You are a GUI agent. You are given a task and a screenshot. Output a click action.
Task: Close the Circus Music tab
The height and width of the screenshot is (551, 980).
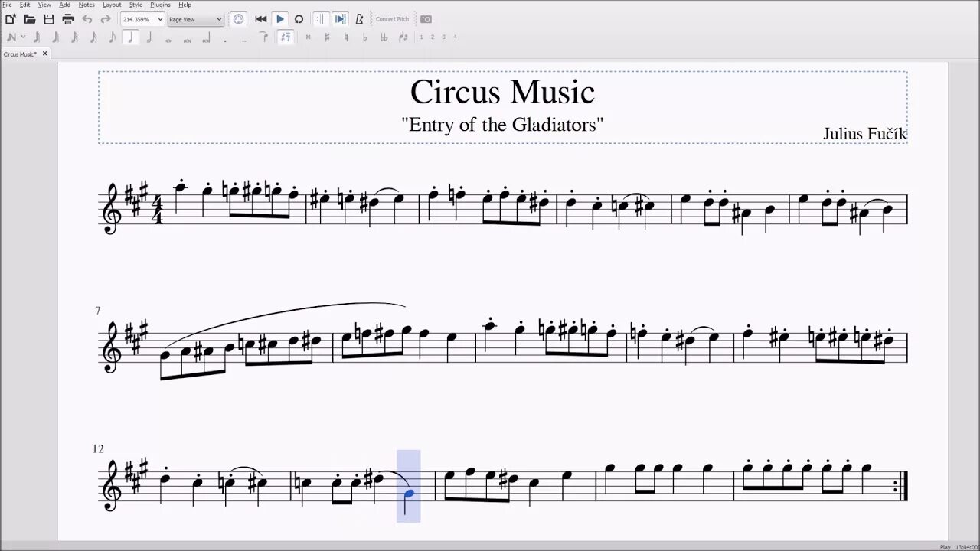coord(44,54)
